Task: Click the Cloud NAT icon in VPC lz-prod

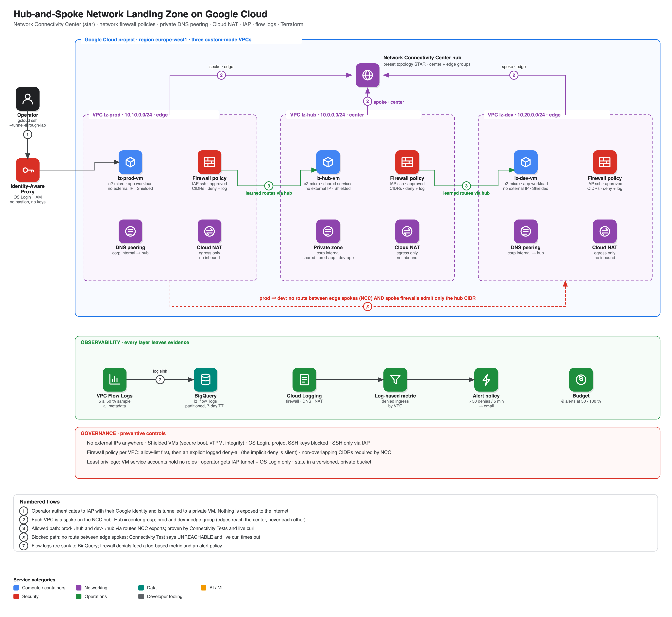Action: (210, 231)
